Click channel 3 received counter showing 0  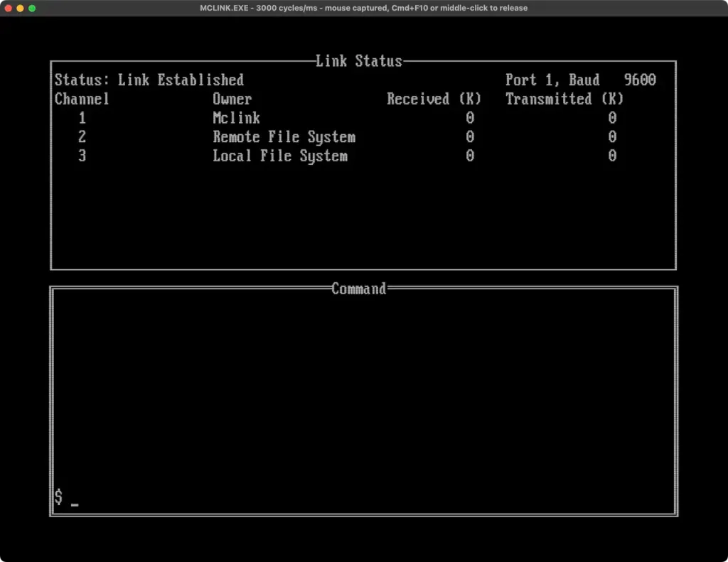pyautogui.click(x=469, y=156)
